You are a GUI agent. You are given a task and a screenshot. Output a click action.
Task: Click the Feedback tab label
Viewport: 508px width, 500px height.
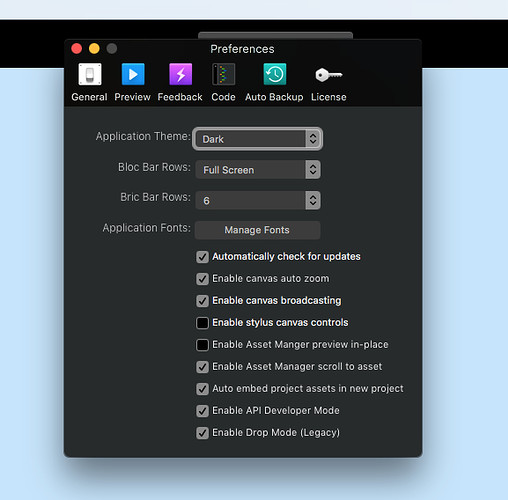(180, 97)
